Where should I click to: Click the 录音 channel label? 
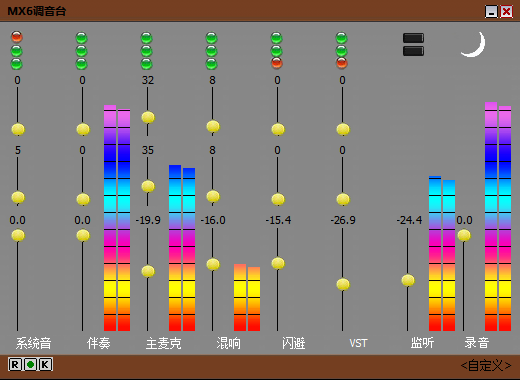tap(477, 343)
